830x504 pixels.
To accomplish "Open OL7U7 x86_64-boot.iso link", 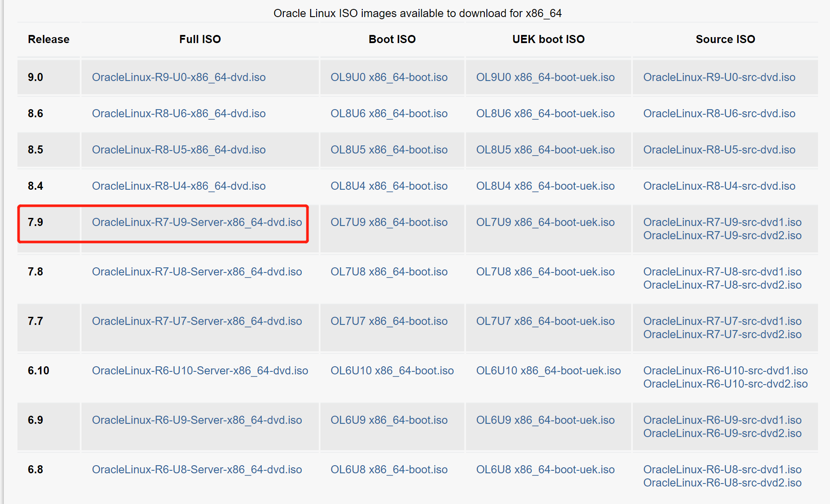I will click(389, 321).
